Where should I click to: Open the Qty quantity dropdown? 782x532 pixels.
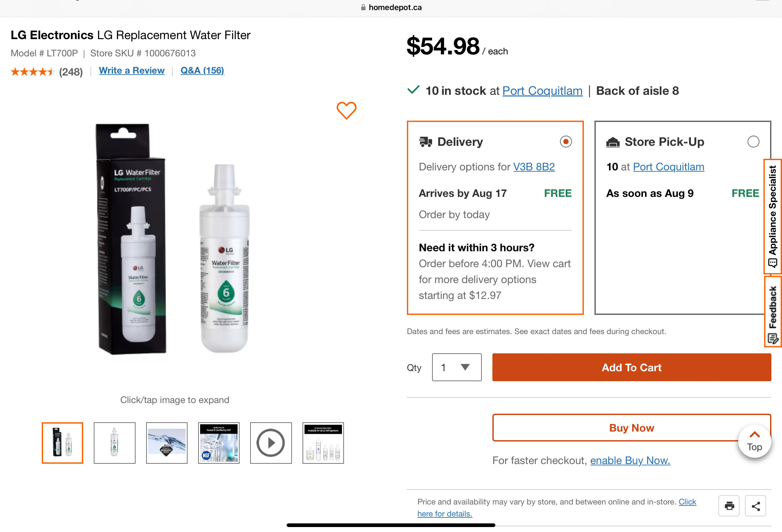pos(456,367)
